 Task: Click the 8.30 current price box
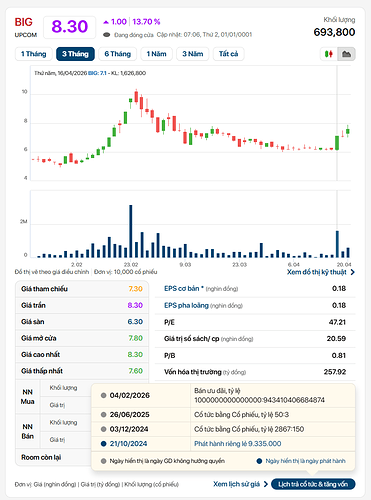pos(70,27)
